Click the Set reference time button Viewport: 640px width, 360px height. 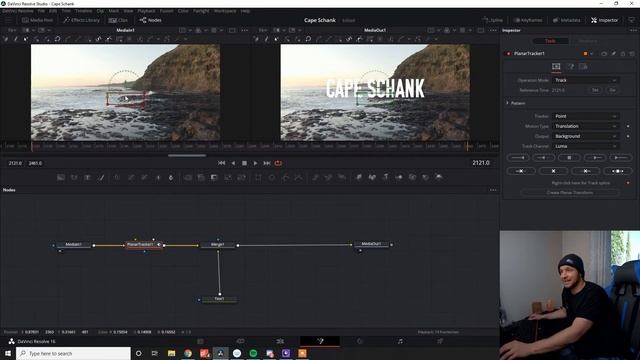click(595, 90)
